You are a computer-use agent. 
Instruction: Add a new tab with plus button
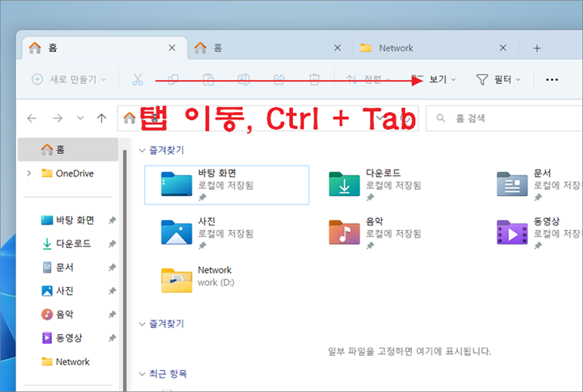point(537,48)
